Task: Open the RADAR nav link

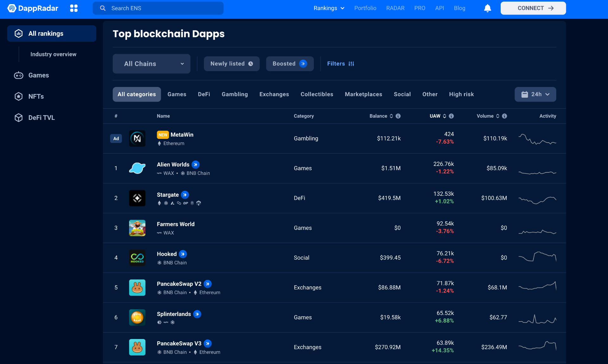Action: pyautogui.click(x=395, y=8)
